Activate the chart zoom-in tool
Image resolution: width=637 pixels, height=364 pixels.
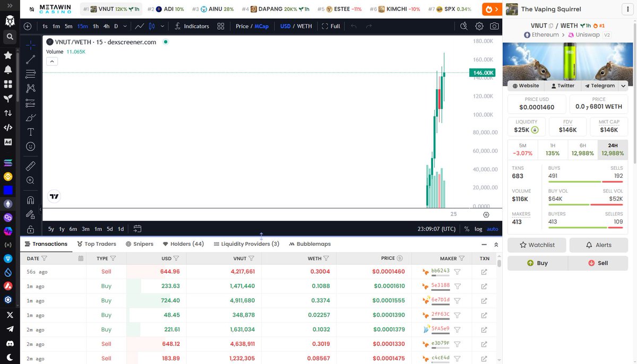click(31, 180)
